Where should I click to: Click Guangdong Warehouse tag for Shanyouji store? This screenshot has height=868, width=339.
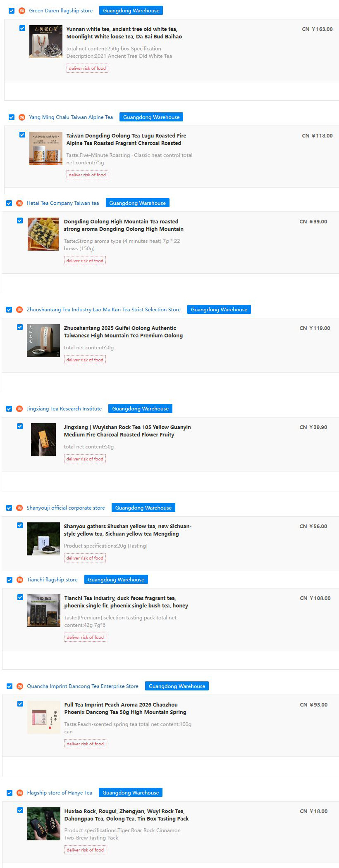pyautogui.click(x=143, y=508)
